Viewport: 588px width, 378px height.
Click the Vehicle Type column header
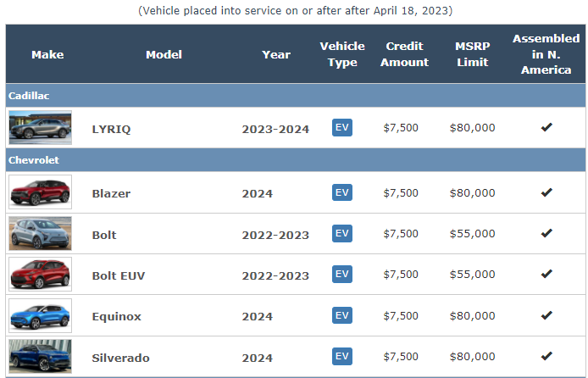tap(342, 54)
